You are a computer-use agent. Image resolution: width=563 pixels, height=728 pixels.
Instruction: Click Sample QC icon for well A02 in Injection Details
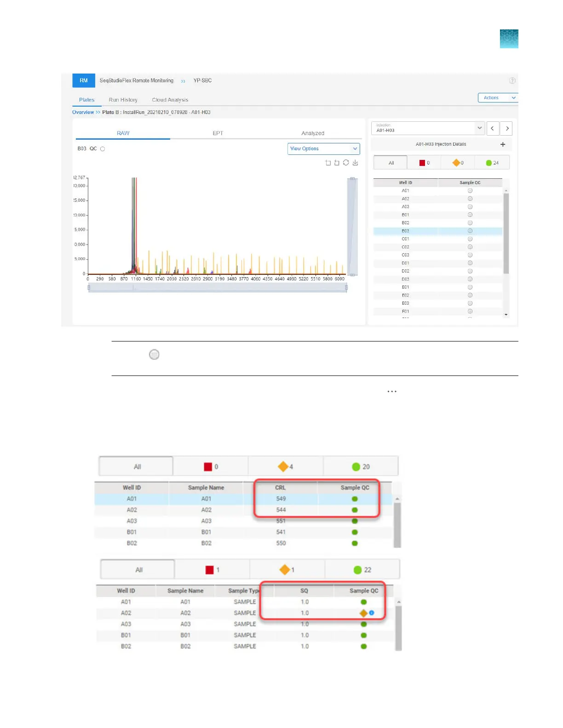pyautogui.click(x=470, y=199)
